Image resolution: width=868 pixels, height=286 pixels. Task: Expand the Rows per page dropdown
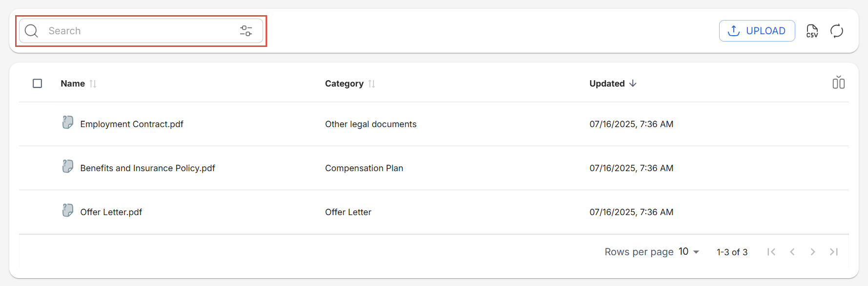tap(689, 252)
